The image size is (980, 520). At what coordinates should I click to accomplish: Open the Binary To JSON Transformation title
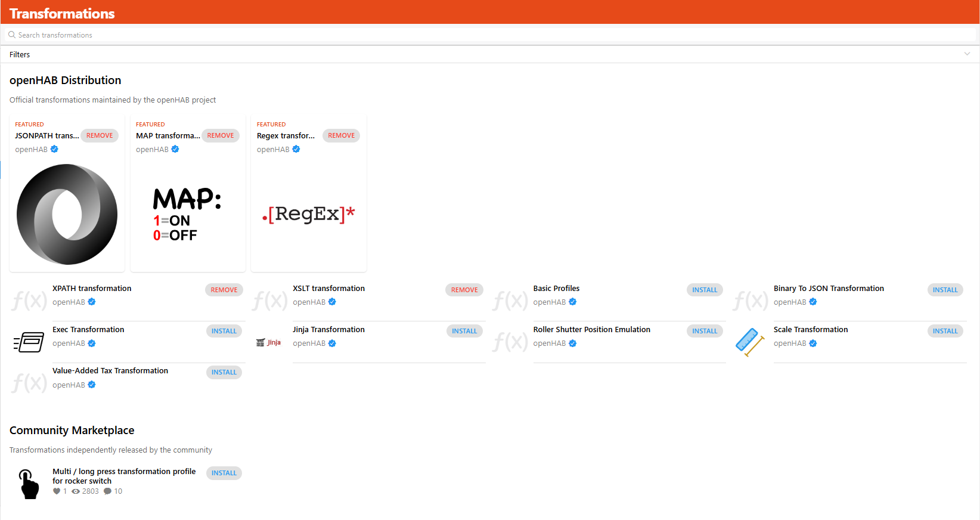coord(829,288)
